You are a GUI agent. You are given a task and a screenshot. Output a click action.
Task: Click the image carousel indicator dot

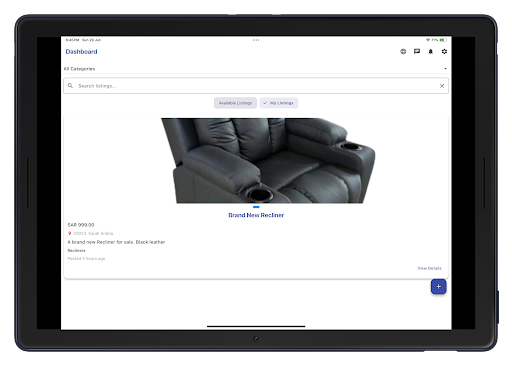(256, 207)
